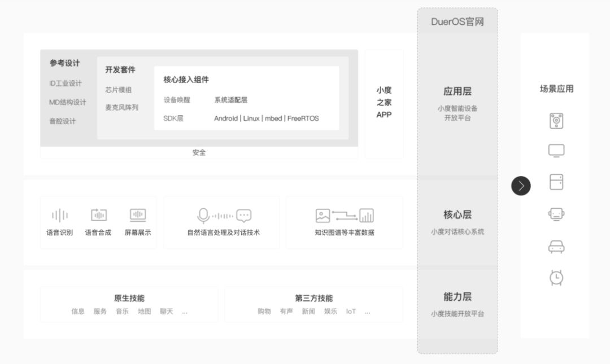This screenshot has height=364, width=610.
Task: Click 购物 under 第三方技能
Action: (264, 312)
